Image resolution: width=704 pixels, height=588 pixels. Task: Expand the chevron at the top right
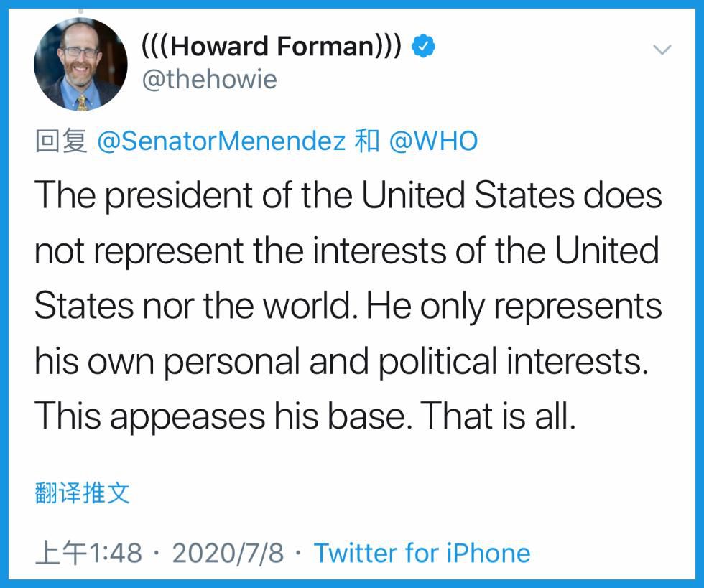click(x=662, y=49)
